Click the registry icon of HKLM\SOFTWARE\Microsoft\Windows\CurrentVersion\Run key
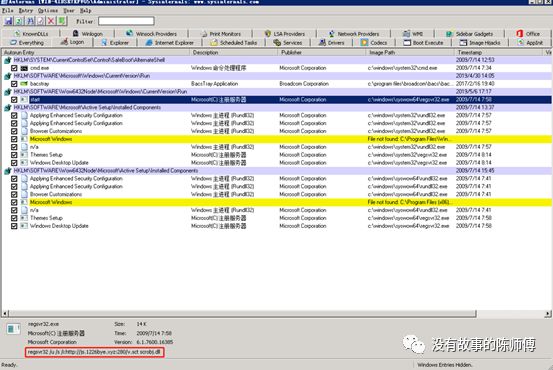 (x=8, y=76)
